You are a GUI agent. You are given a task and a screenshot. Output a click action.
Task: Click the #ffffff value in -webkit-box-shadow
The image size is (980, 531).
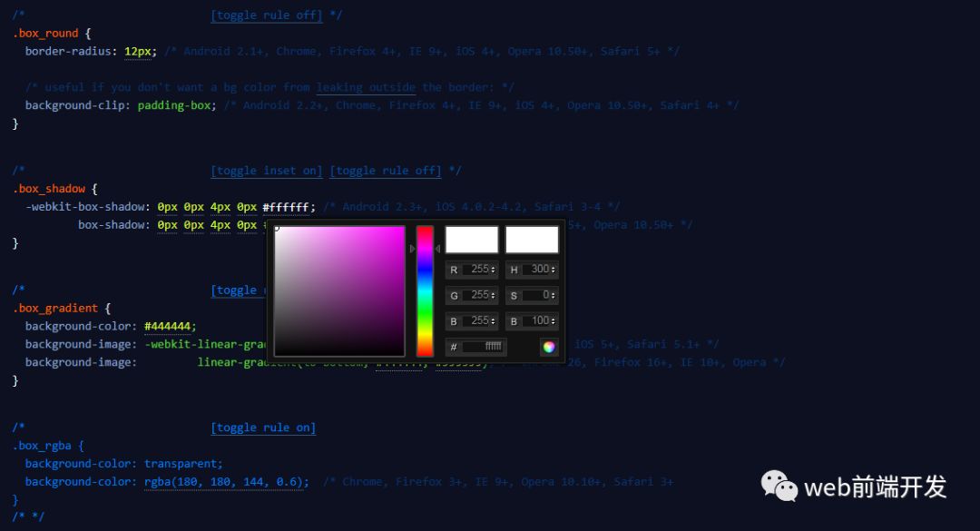pyautogui.click(x=286, y=207)
